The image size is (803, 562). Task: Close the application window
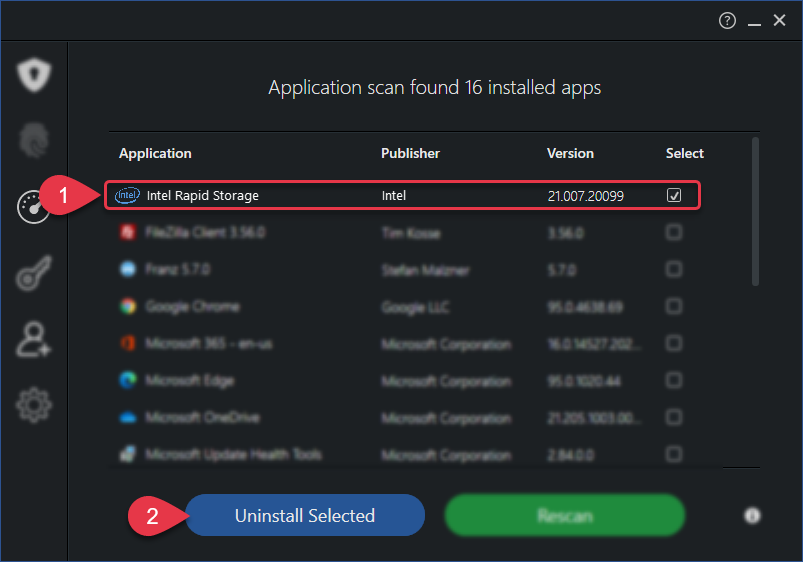click(779, 20)
